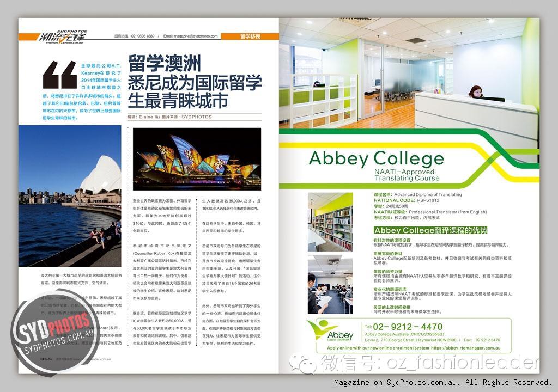Click the 学时 24周或50周 line
The height and width of the screenshot is (392, 558).
(391, 206)
